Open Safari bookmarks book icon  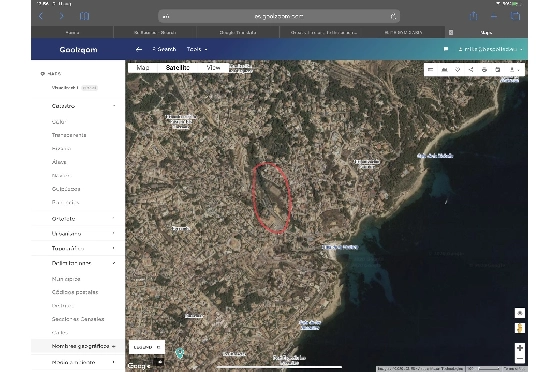tap(84, 16)
